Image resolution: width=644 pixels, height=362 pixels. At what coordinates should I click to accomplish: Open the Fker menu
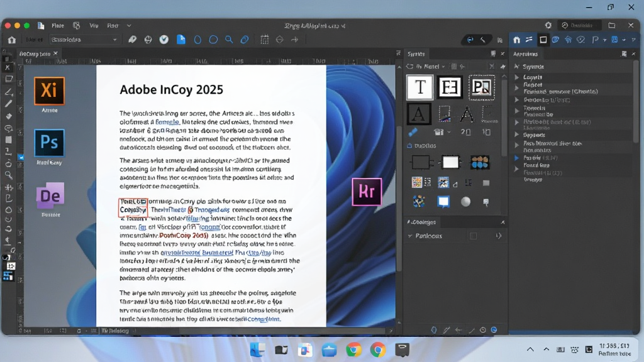(113, 25)
